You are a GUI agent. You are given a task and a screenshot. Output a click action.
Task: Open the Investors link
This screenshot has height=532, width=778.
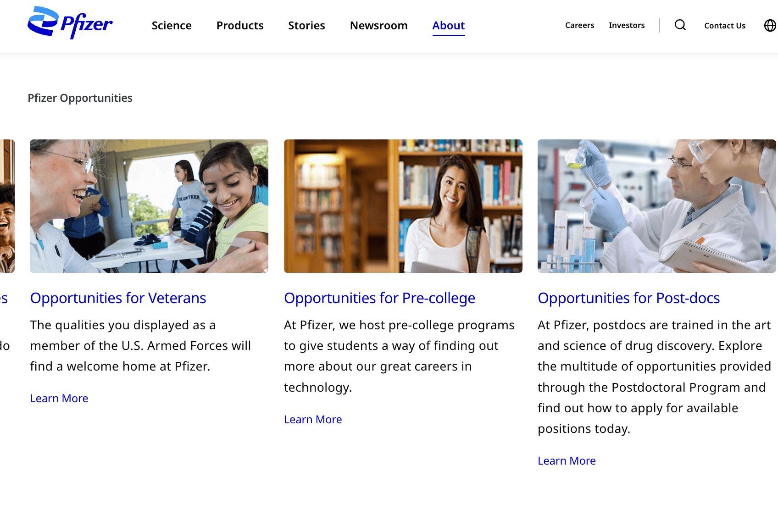(627, 25)
